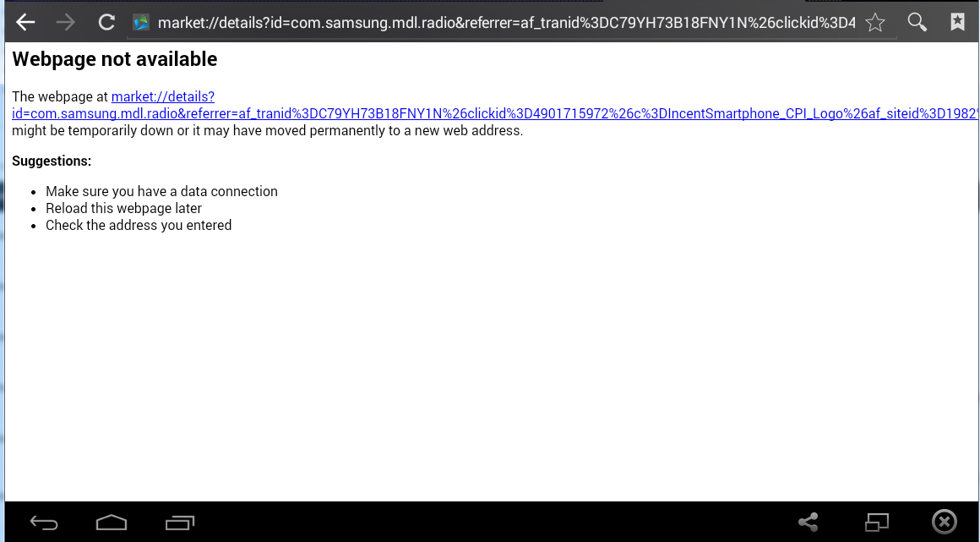This screenshot has width=980, height=542.
Task: Open the Android recent apps button
Action: click(x=180, y=522)
